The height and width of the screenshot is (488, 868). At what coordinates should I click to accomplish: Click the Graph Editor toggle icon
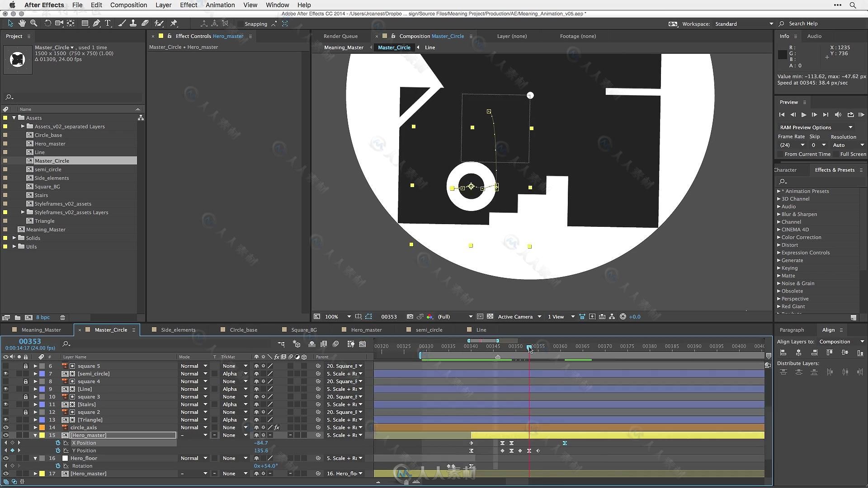coord(363,344)
